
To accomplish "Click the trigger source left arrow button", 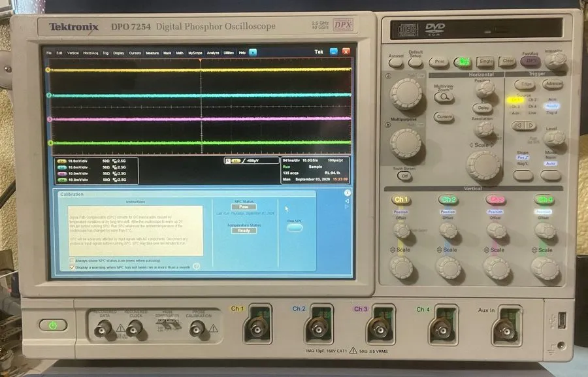I will click(x=519, y=125).
